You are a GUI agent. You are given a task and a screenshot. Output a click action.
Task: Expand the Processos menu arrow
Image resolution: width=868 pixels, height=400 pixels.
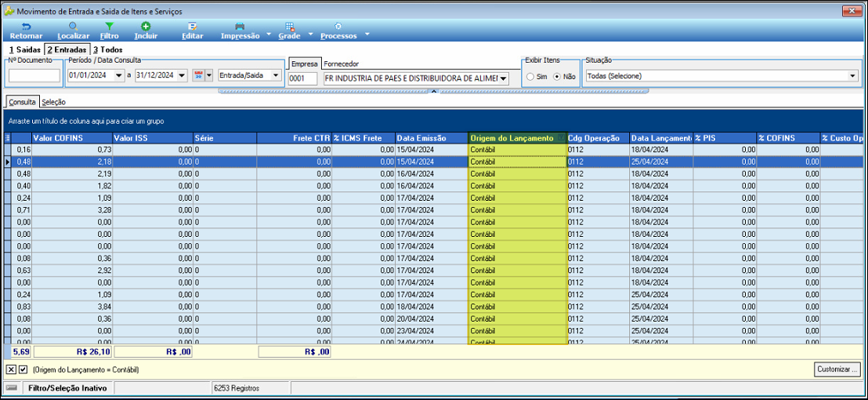point(367,35)
